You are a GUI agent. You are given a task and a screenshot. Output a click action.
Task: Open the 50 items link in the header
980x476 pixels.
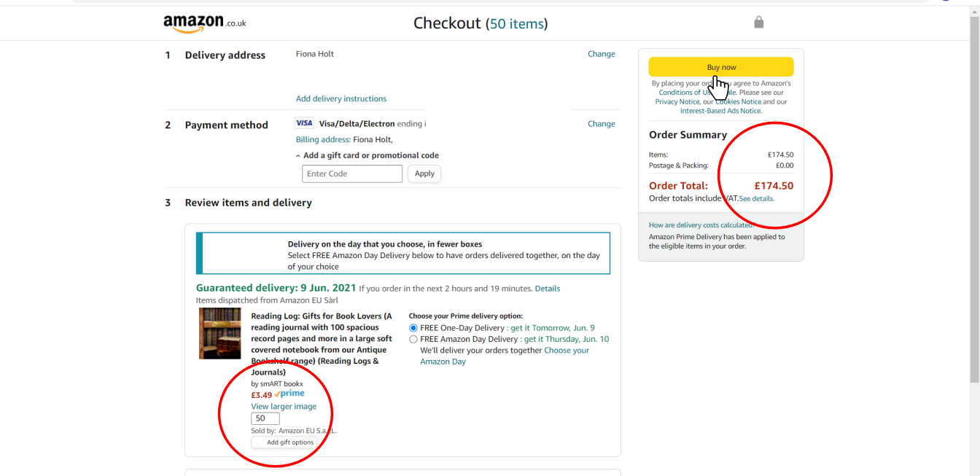(x=517, y=23)
